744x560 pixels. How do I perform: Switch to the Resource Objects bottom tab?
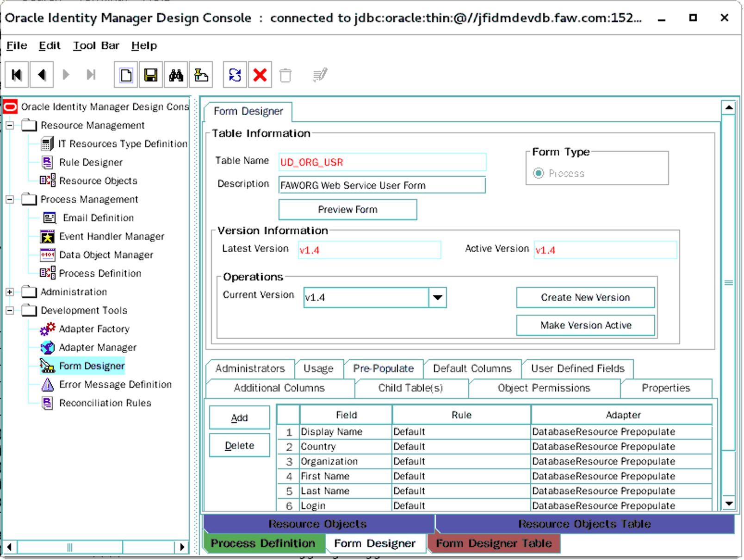coord(319,524)
